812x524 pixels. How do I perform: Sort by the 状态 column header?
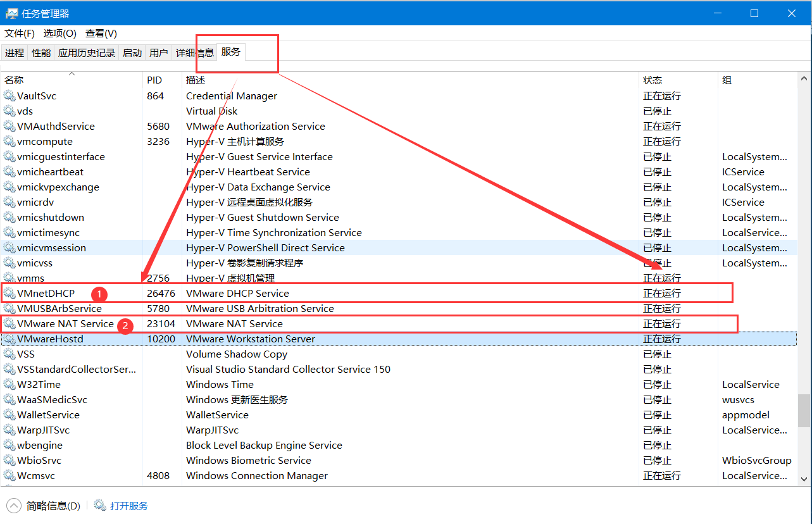coord(678,80)
